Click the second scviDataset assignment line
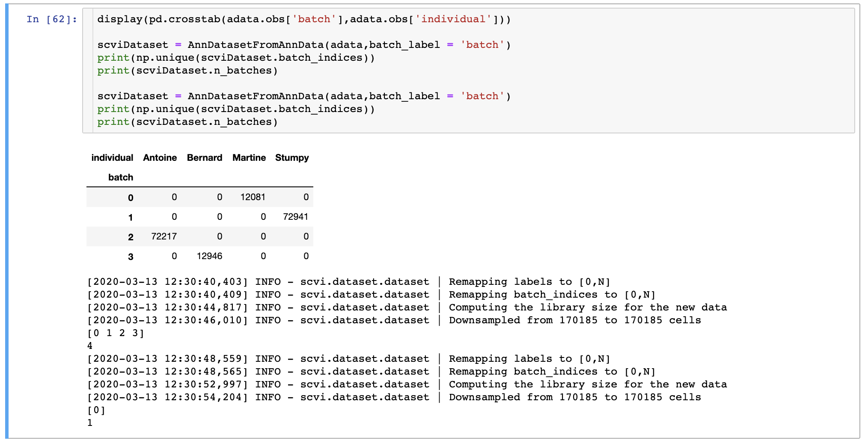 pos(304,96)
